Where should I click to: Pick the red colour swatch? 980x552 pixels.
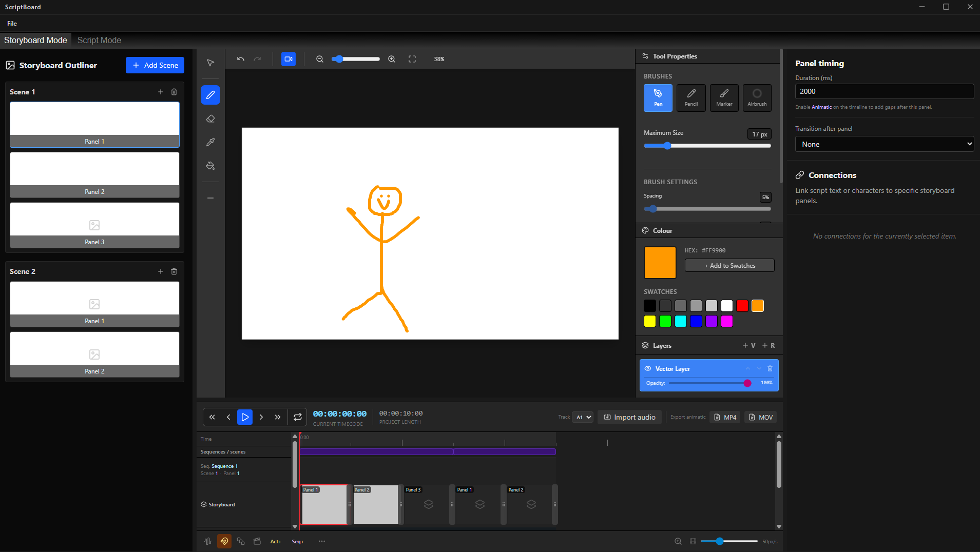742,306
